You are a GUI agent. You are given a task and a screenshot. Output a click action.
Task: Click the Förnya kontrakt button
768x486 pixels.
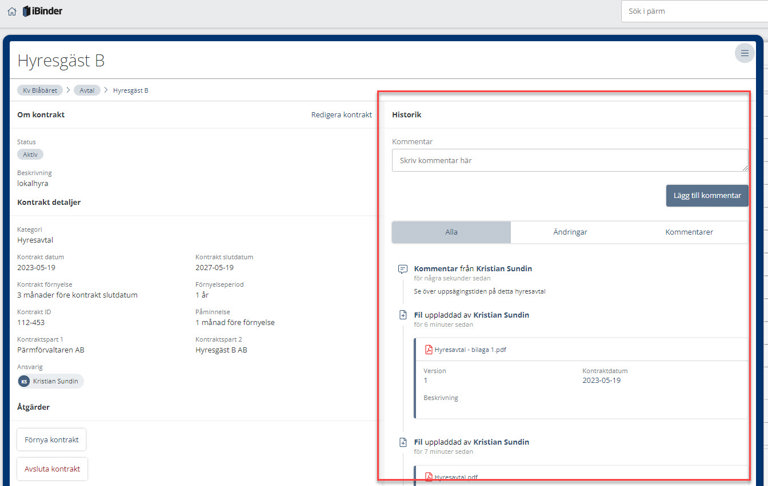click(x=52, y=440)
